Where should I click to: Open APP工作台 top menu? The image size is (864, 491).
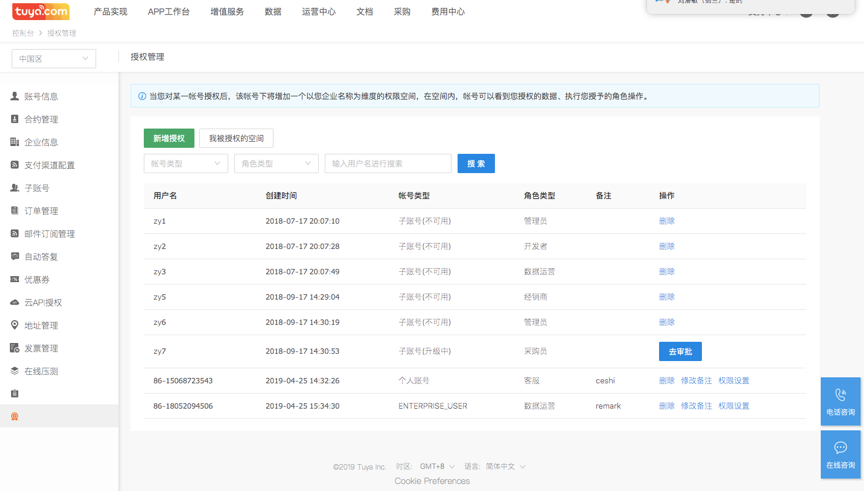pos(169,12)
